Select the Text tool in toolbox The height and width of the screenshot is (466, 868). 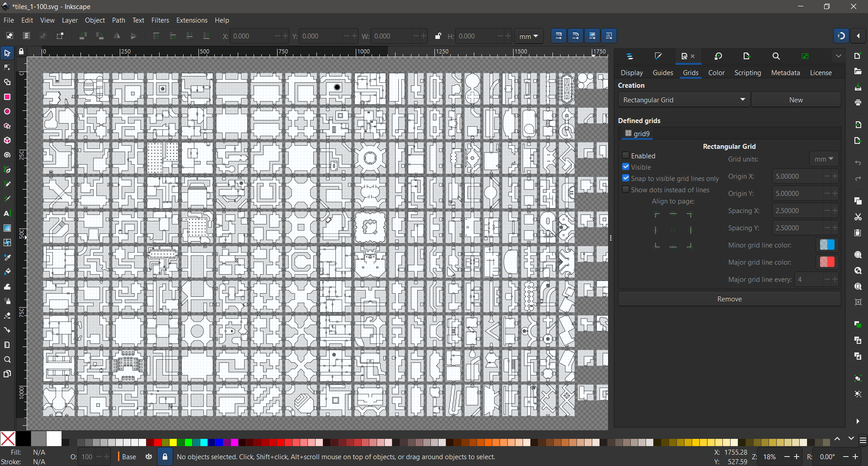click(x=7, y=214)
